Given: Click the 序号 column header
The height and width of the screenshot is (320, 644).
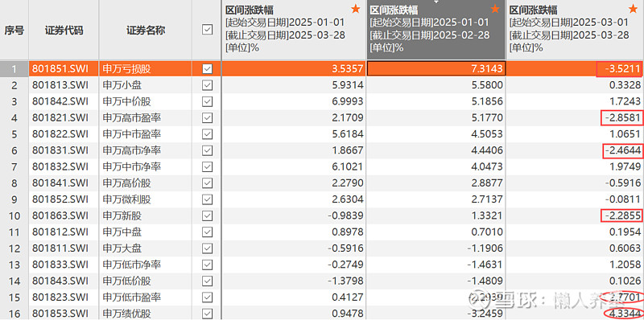Looking at the screenshot, I should [x=14, y=30].
